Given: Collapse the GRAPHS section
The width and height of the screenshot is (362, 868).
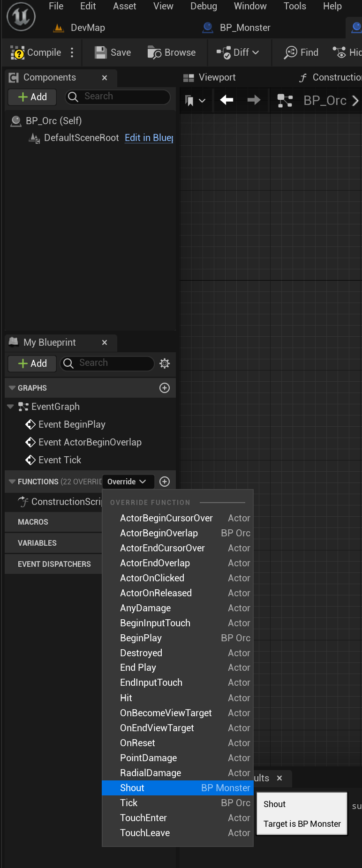Looking at the screenshot, I should (12, 388).
